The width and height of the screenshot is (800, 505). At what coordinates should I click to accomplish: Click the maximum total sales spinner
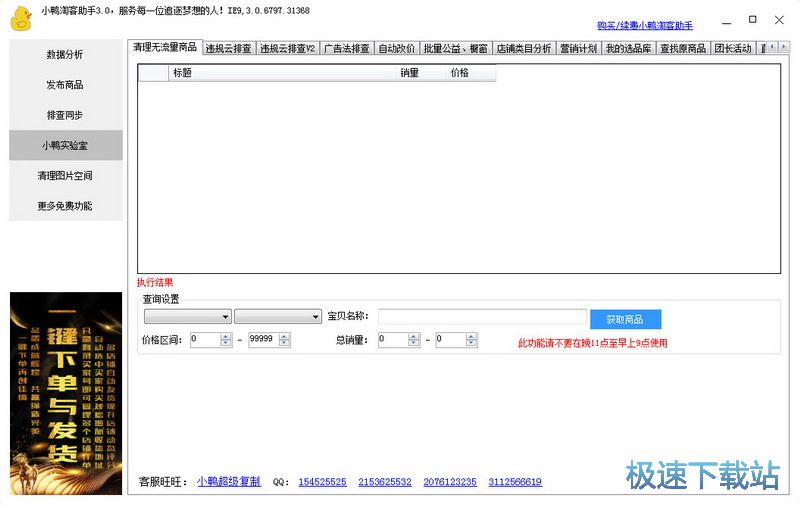(472, 340)
